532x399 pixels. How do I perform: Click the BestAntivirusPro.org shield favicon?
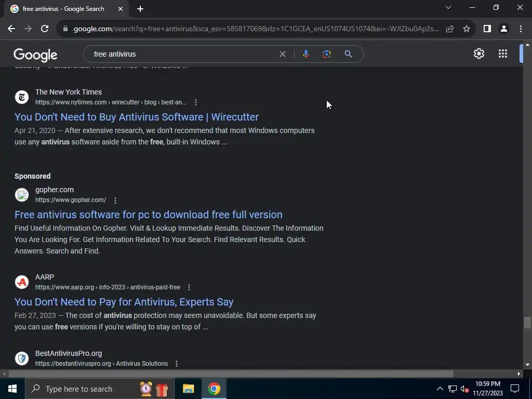[x=22, y=358]
